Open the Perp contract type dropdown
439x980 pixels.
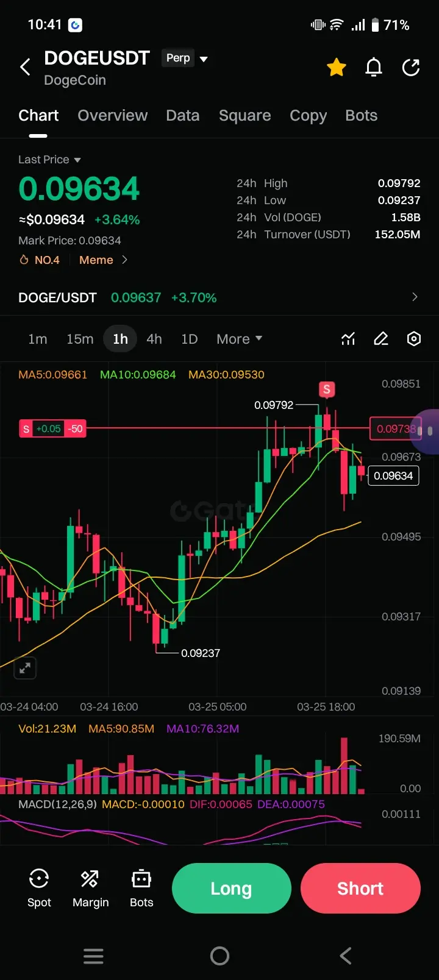pos(186,58)
